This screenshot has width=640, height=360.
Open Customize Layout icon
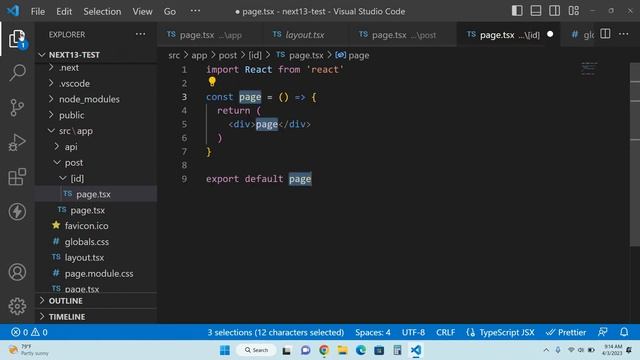point(573,11)
